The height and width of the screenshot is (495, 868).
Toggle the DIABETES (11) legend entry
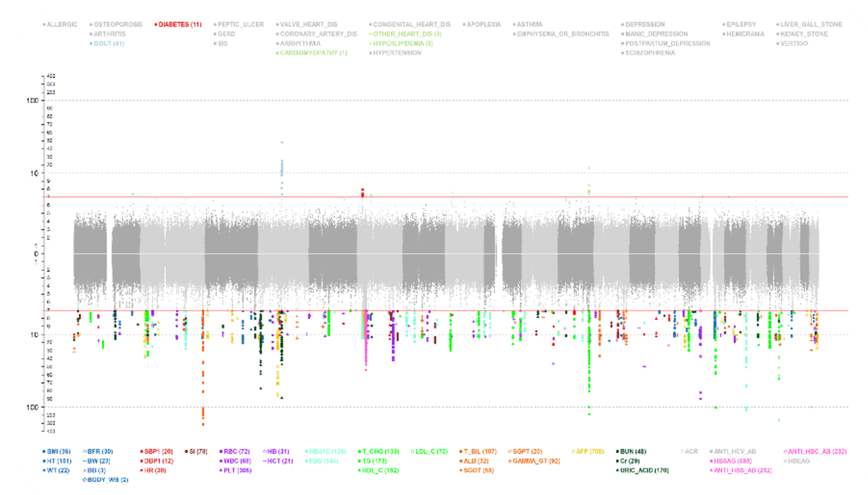click(x=179, y=25)
